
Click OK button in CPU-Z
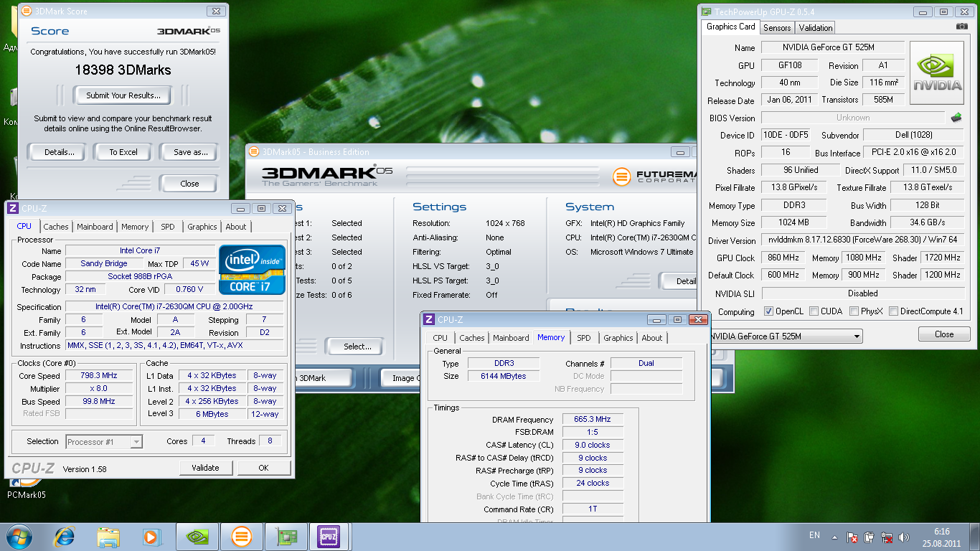coord(263,468)
